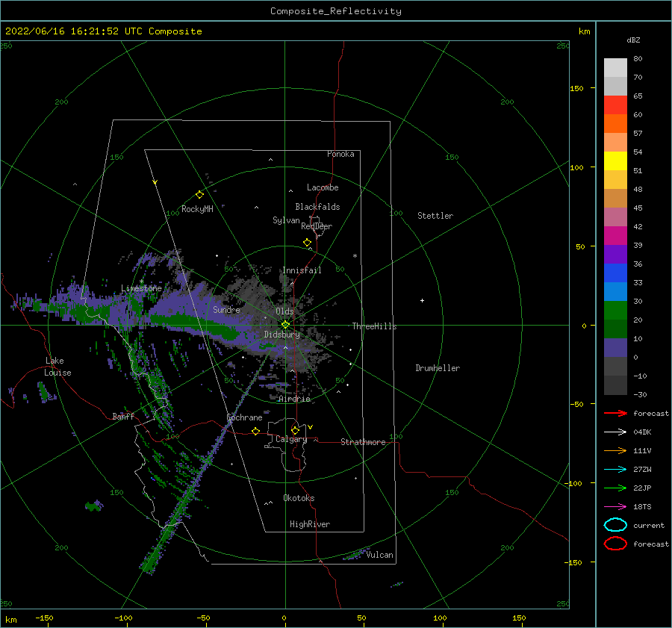Click the cyan 27ZW arrow in legend
The height and width of the screenshot is (628, 672).
615,470
